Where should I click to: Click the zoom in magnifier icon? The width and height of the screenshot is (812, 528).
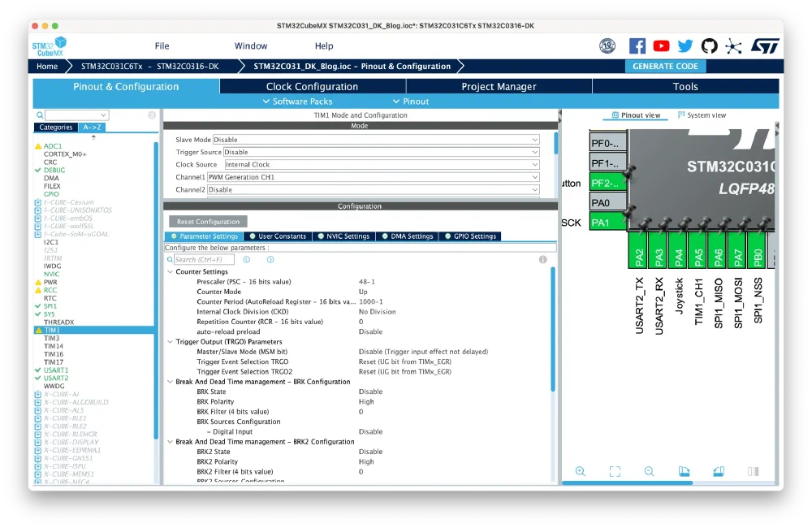(x=581, y=471)
